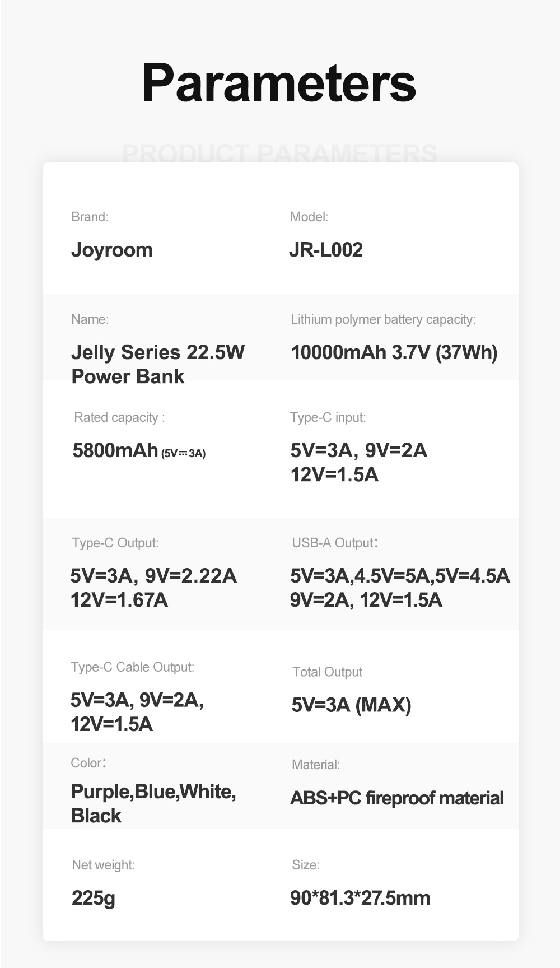
Task: Click the Parameters main heading
Action: tap(279, 83)
